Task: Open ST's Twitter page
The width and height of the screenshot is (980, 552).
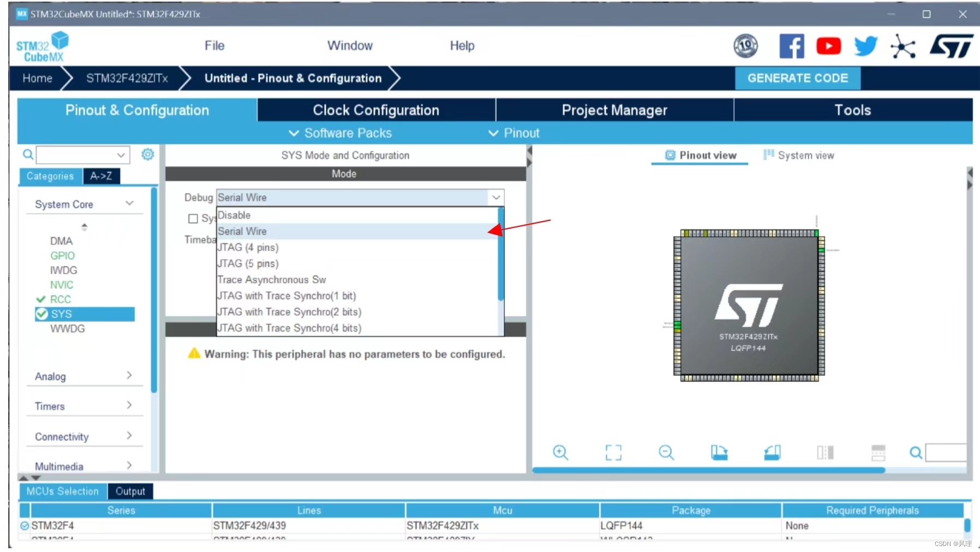Action: coord(865,46)
